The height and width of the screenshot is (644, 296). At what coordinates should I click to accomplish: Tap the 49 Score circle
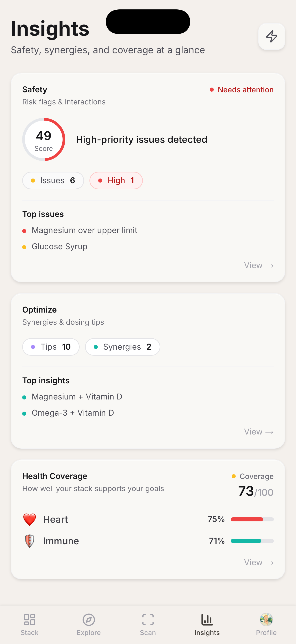click(x=44, y=139)
